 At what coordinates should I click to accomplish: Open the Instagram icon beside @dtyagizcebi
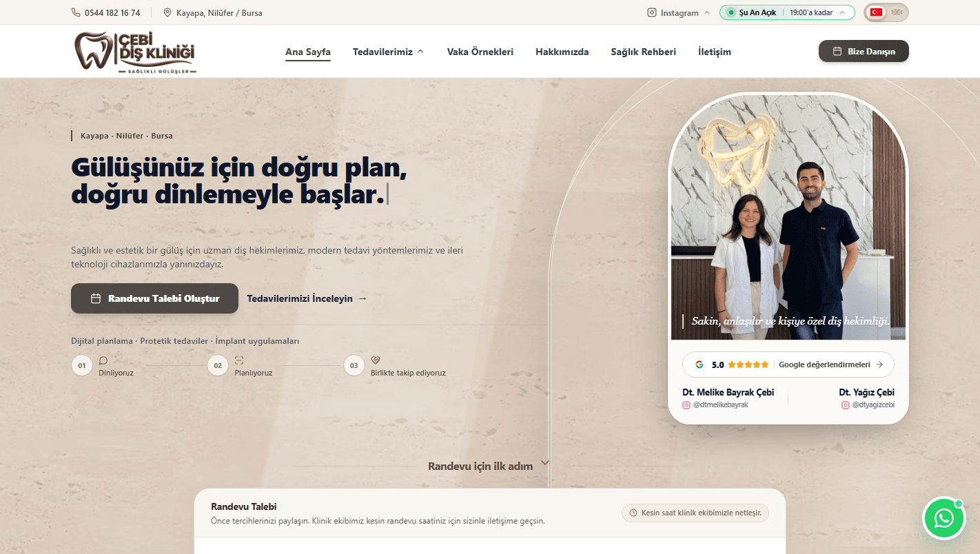[x=846, y=405]
